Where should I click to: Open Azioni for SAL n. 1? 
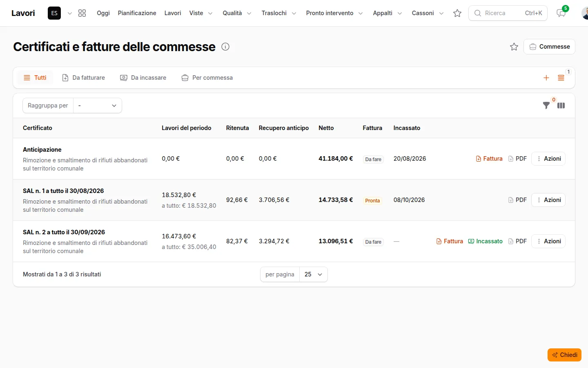point(548,200)
